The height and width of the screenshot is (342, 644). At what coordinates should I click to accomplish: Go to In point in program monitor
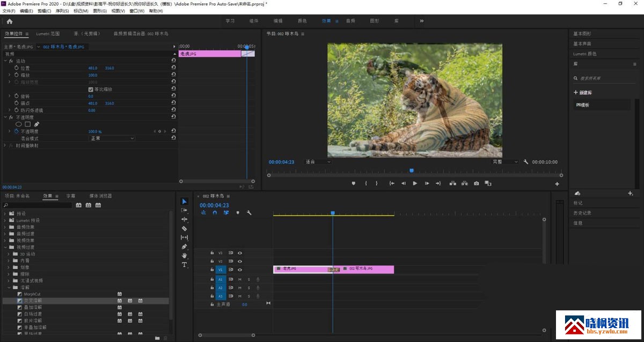[392, 183]
